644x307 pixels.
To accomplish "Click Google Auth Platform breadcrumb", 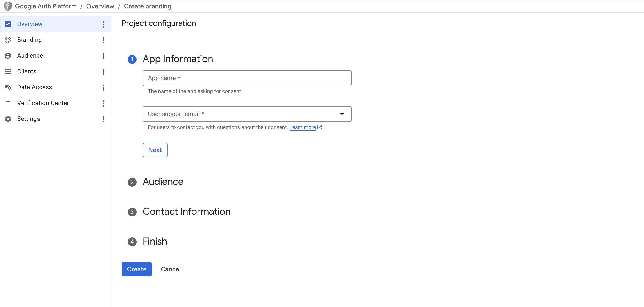I will [46, 6].
